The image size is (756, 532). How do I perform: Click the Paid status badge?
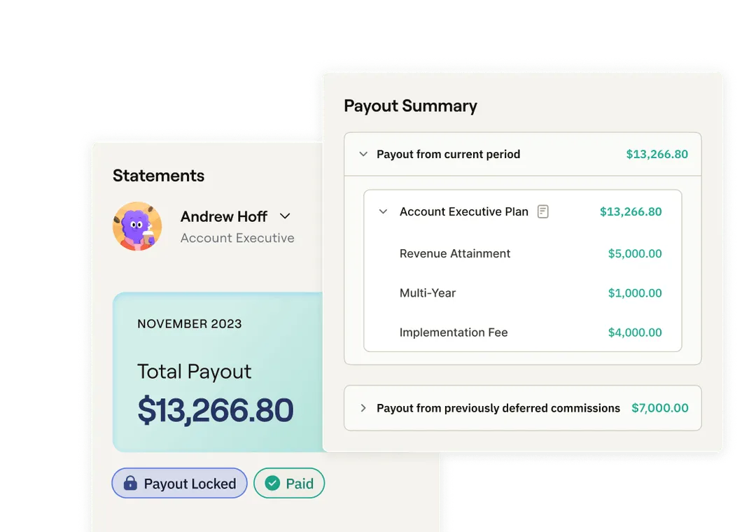coord(289,483)
